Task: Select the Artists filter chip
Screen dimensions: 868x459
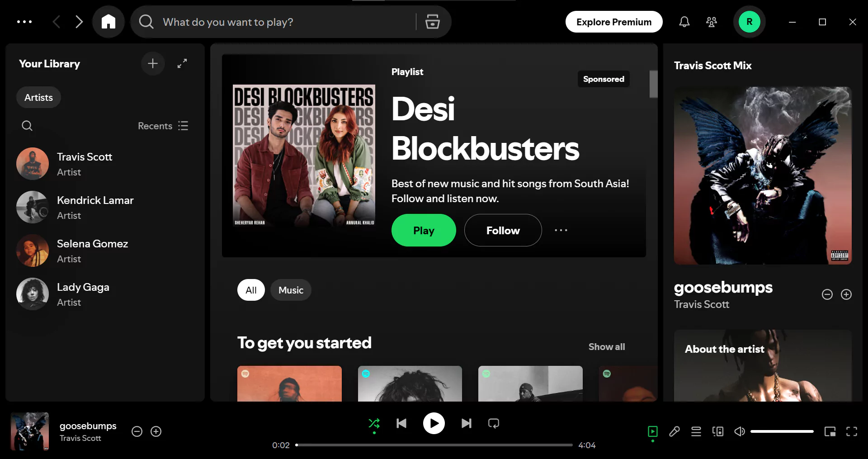Action: (38, 97)
